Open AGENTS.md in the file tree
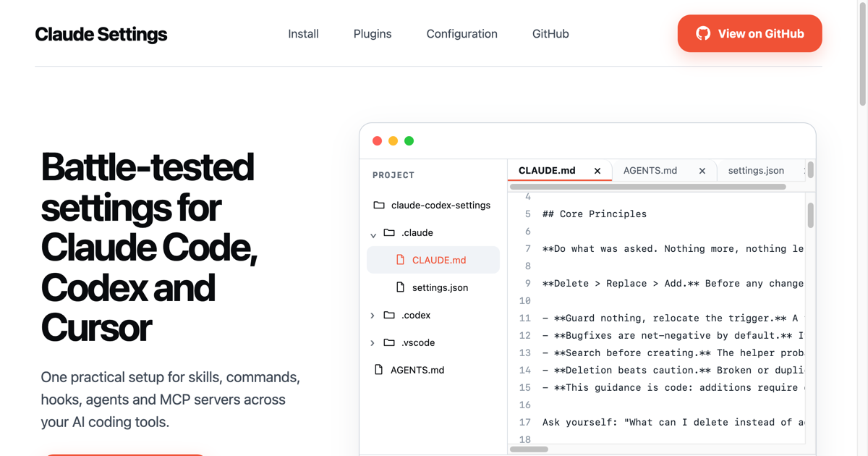The width and height of the screenshot is (868, 456). (x=417, y=370)
